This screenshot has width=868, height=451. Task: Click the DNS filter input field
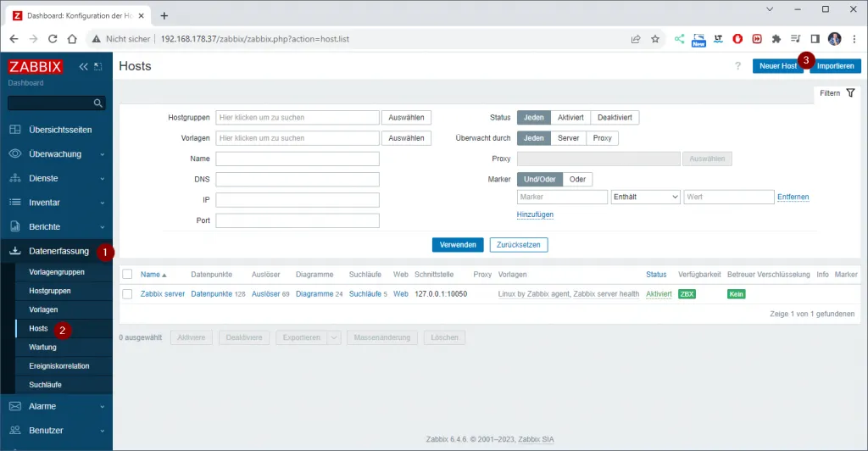coord(297,179)
